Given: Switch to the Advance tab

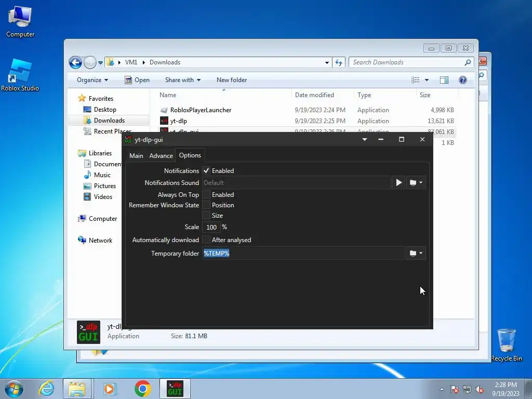Looking at the screenshot, I should tap(161, 156).
